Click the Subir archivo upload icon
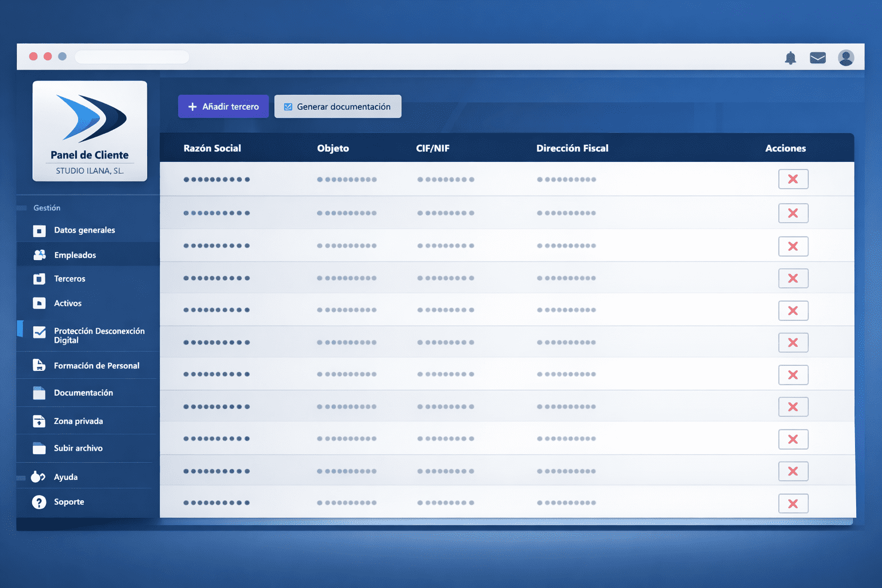This screenshot has height=588, width=882. pyautogui.click(x=39, y=448)
